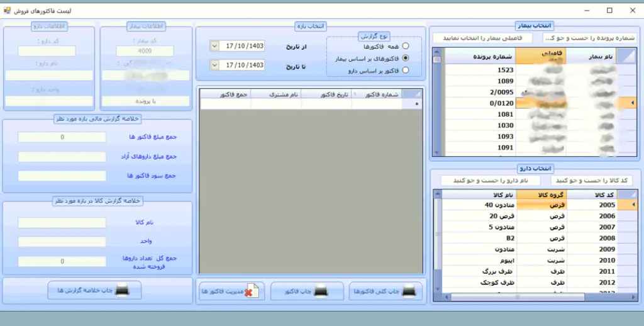Click the row arrow beside drug code 2005
Image resolution: width=644 pixels, height=326 pixels.
coord(633,205)
